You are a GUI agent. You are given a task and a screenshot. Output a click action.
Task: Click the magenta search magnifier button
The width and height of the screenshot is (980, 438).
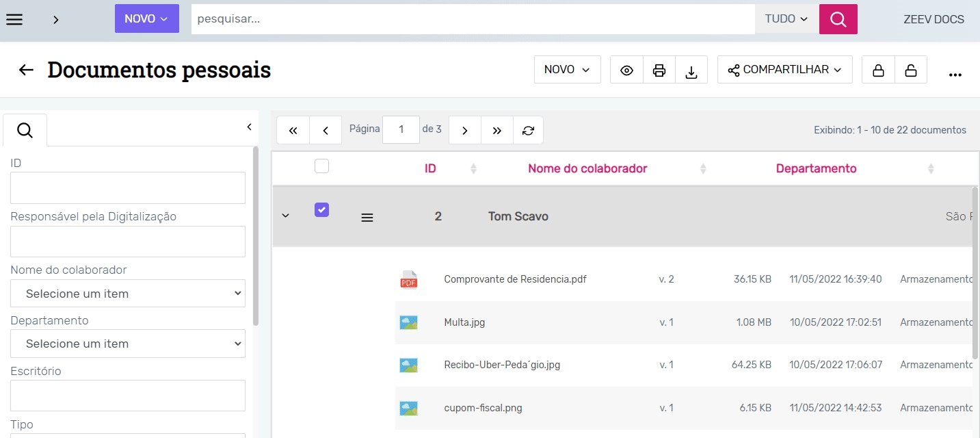click(x=838, y=19)
